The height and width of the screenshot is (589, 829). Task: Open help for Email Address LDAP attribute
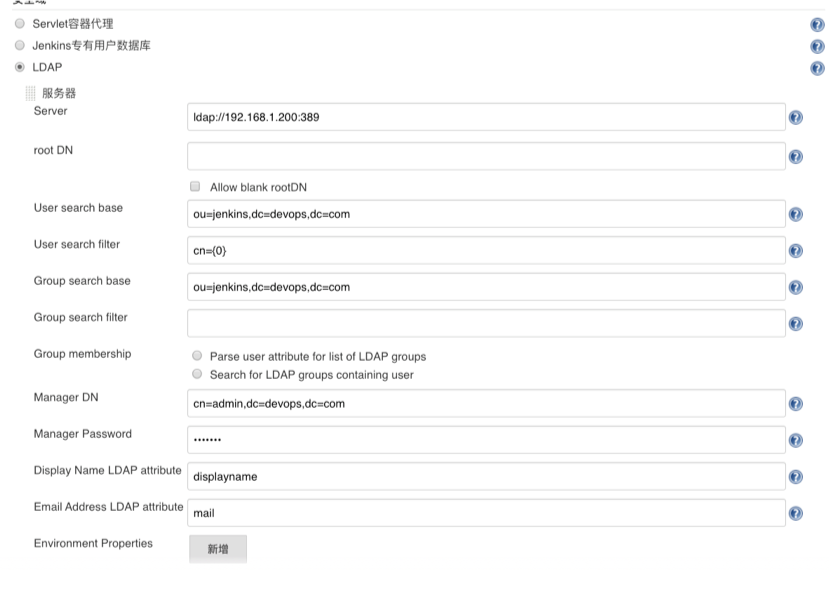tap(796, 513)
